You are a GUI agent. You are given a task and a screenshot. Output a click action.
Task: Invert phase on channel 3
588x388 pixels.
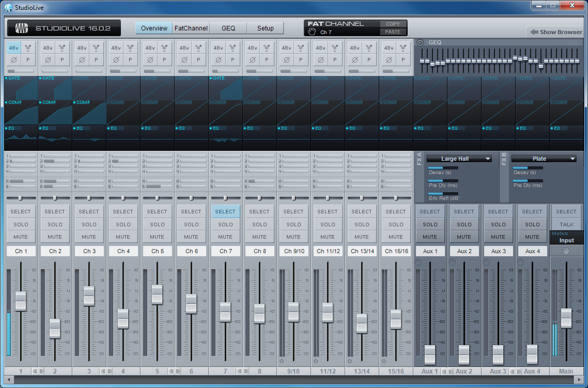click(x=82, y=59)
